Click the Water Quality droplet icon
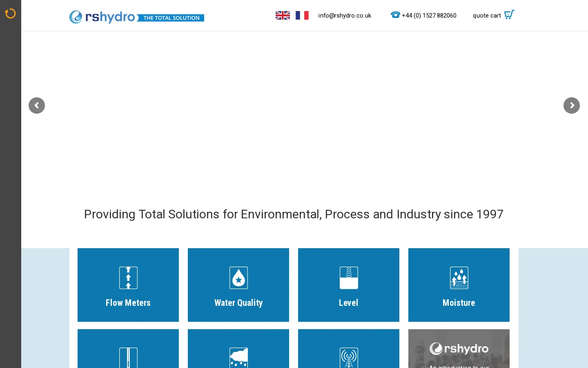Image resolution: width=588 pixels, height=368 pixels. (238, 278)
